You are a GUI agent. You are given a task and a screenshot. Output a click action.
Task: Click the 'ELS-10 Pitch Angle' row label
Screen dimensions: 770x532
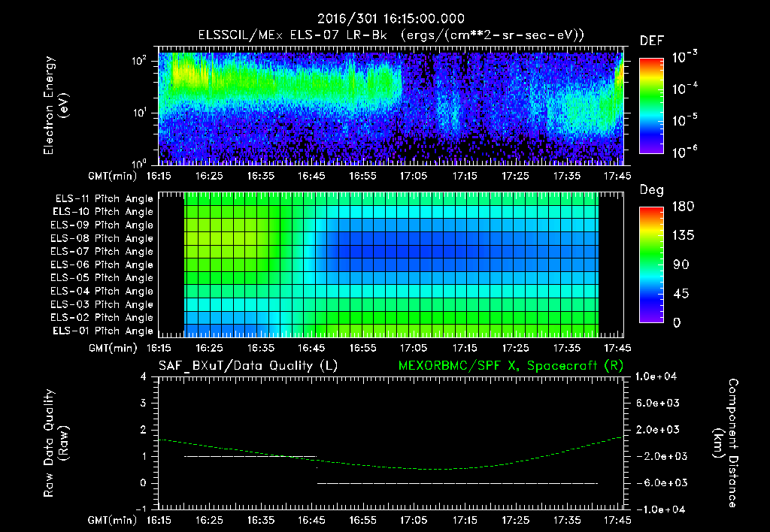coord(103,212)
